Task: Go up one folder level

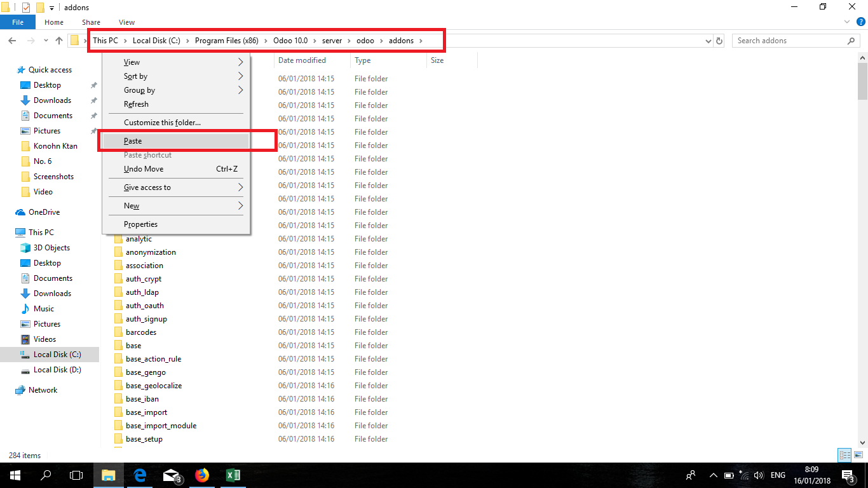Action: click(59, 41)
